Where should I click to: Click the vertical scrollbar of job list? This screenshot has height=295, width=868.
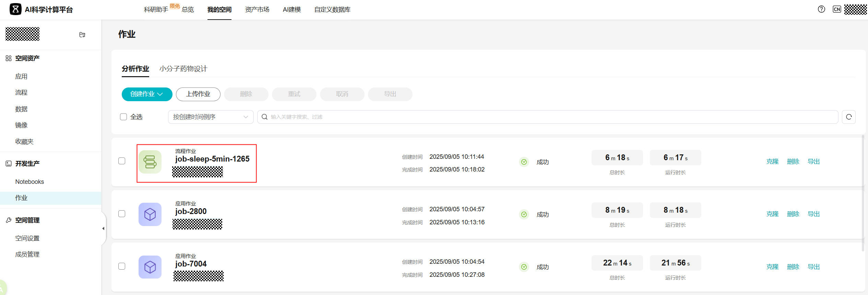863,192
